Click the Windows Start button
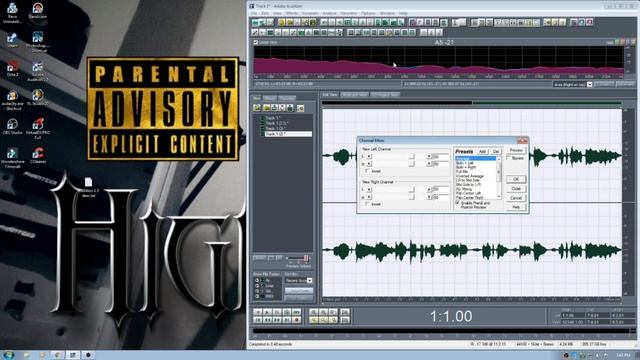The width and height of the screenshot is (640, 360). point(8,355)
